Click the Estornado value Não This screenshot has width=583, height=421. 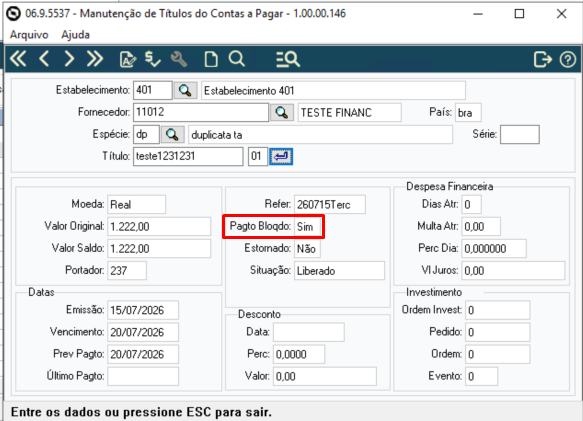pyautogui.click(x=307, y=248)
